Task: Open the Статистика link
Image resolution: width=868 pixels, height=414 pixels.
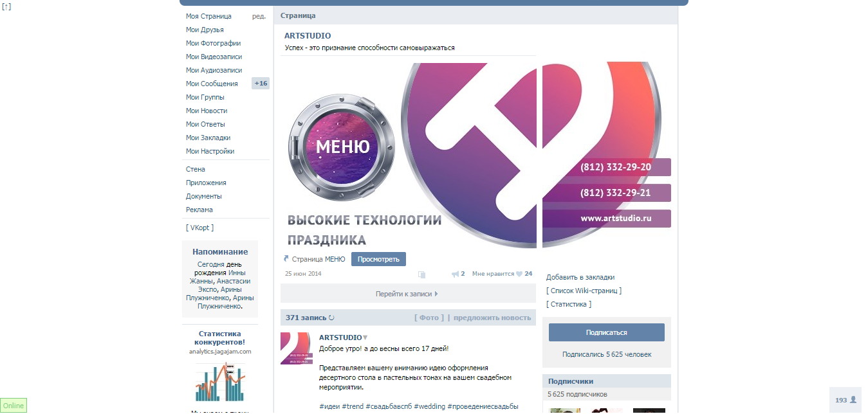Action: pyautogui.click(x=569, y=304)
